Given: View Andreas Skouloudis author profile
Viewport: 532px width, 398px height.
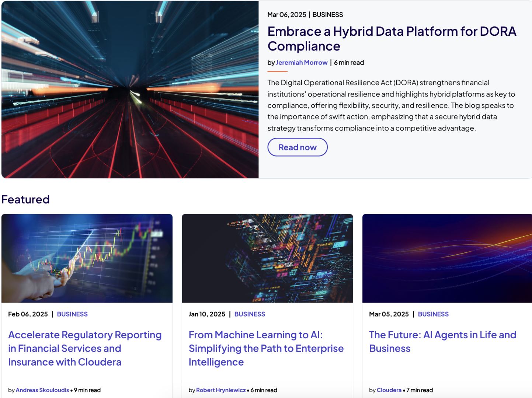Looking at the screenshot, I should (42, 390).
